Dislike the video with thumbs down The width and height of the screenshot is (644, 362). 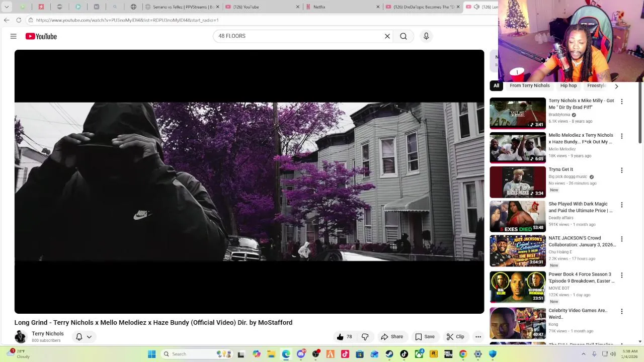click(365, 337)
